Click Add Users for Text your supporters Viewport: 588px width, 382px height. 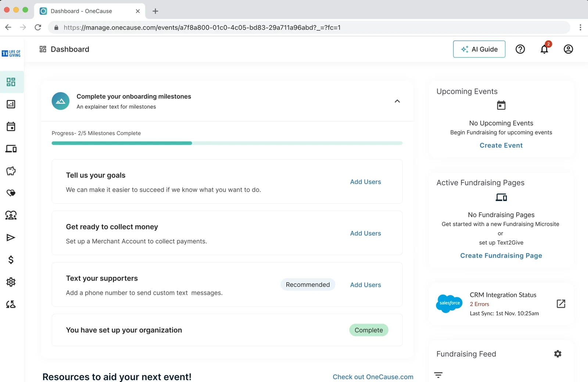point(366,285)
